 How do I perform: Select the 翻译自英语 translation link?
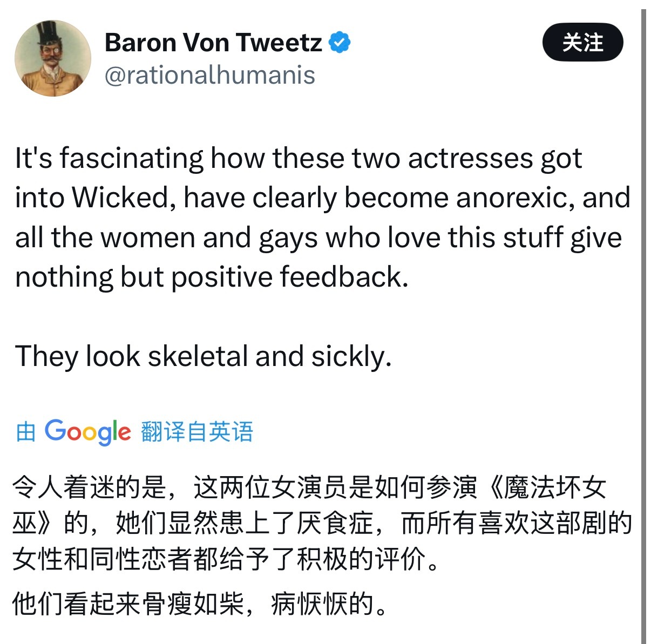click(197, 431)
